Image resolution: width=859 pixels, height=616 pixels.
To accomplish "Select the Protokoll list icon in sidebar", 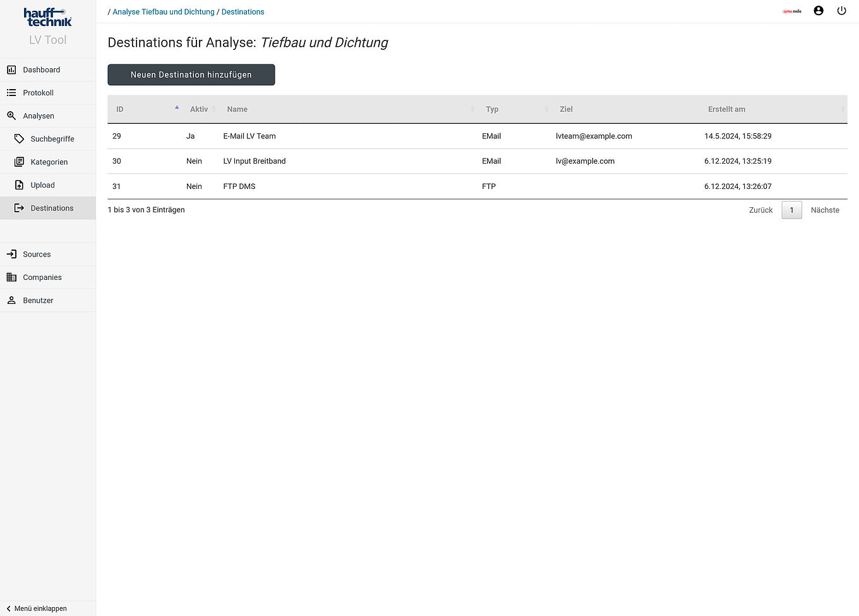I will click(x=11, y=92).
